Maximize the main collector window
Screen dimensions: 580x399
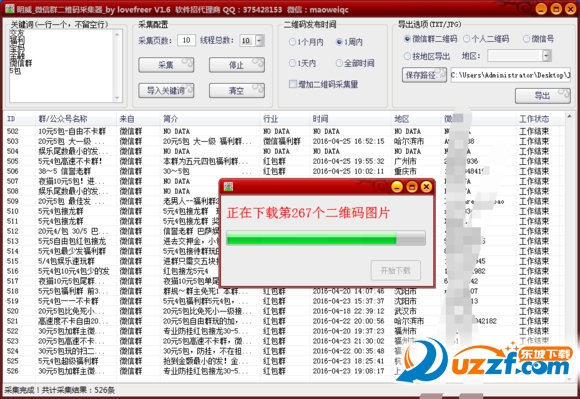pyautogui.click(x=556, y=9)
